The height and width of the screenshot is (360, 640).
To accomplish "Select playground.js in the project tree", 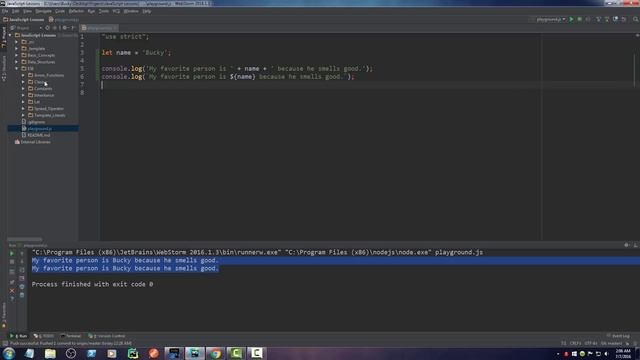I will (40, 129).
